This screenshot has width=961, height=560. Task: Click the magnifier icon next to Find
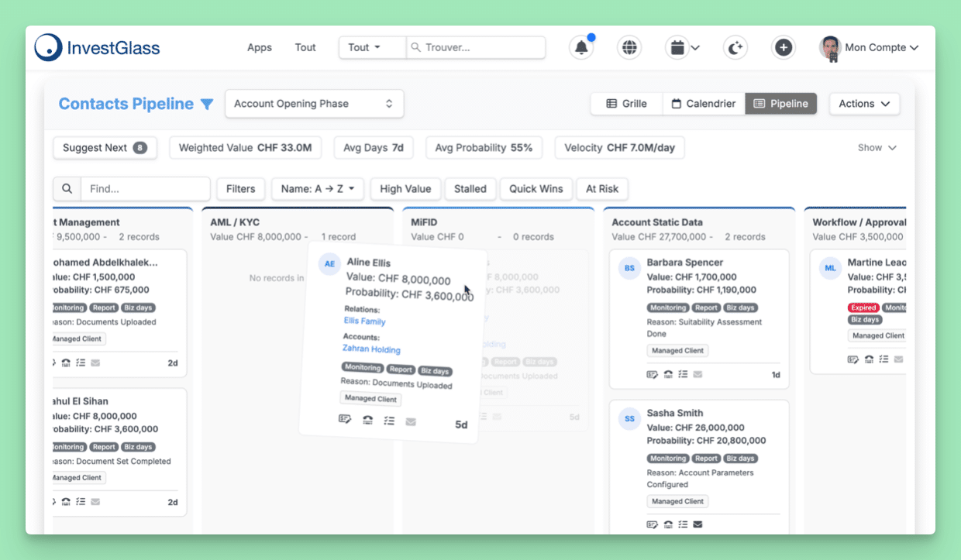tap(67, 189)
